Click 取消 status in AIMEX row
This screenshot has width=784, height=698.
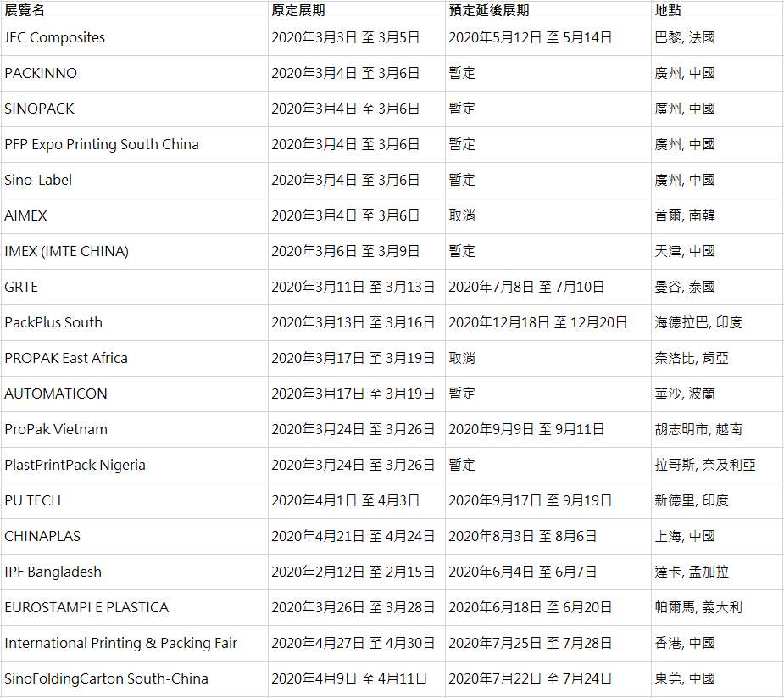click(x=462, y=215)
